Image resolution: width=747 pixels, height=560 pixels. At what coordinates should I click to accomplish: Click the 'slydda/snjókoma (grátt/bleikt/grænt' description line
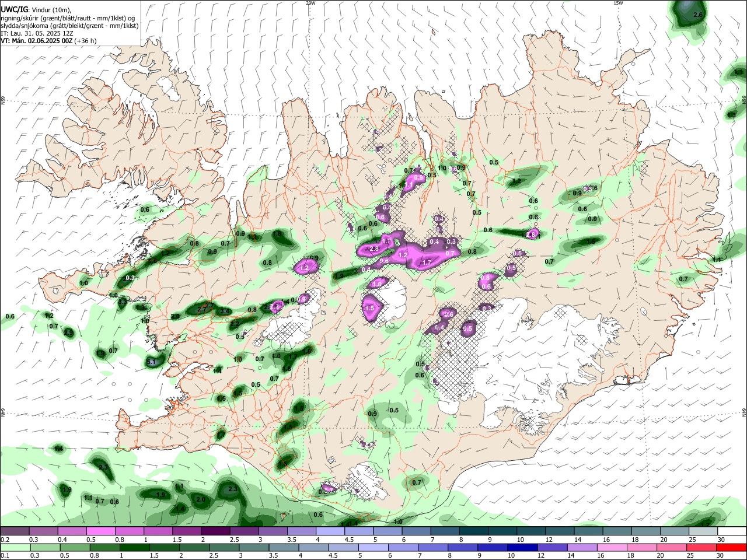pos(69,26)
